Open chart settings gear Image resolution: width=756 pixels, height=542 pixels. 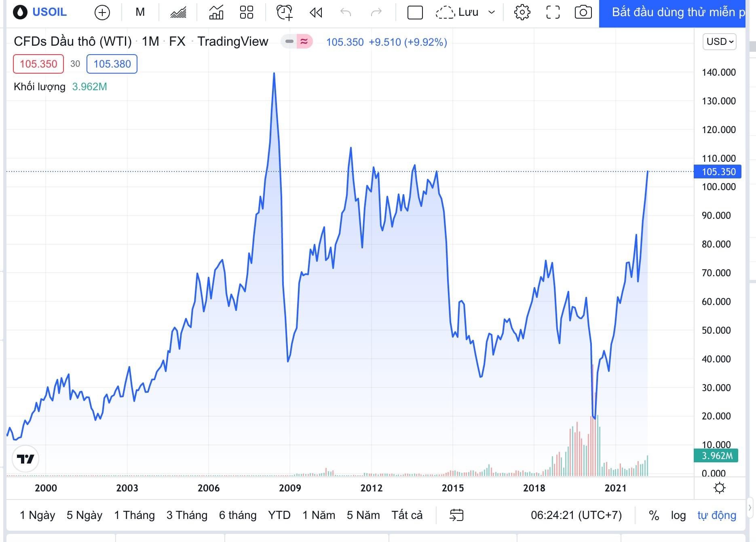pyautogui.click(x=522, y=13)
